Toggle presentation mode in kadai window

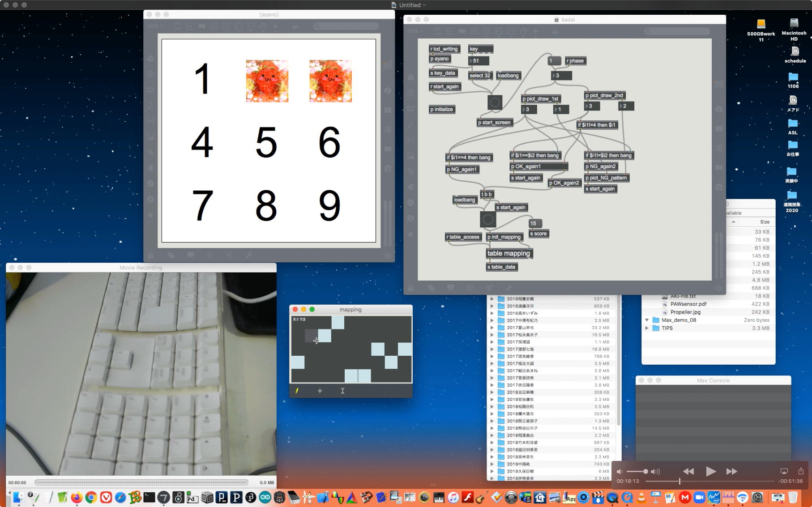[451, 287]
